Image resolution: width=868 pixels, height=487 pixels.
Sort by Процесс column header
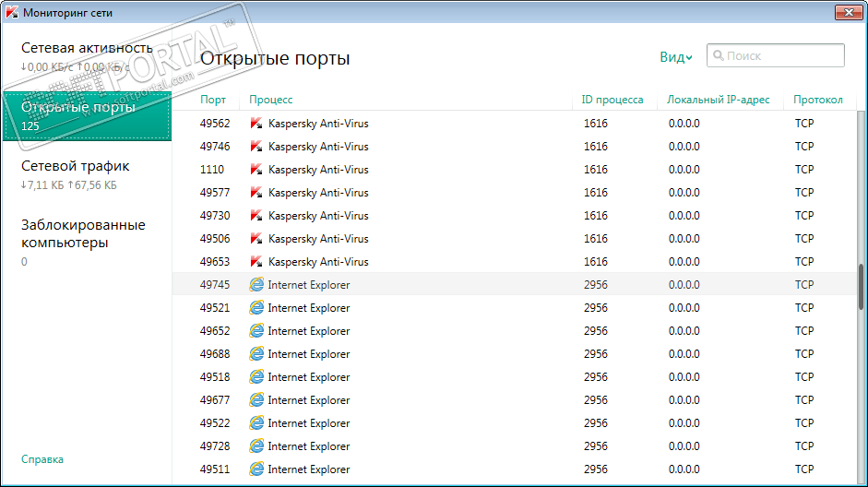(x=270, y=100)
